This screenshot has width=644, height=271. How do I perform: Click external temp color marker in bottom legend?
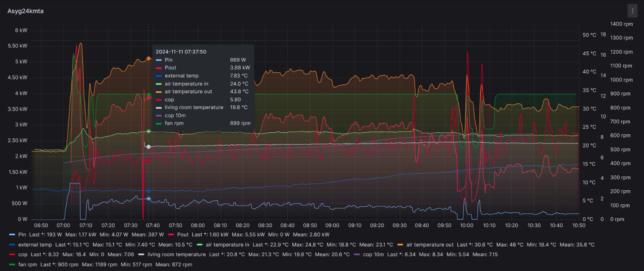coord(12,245)
